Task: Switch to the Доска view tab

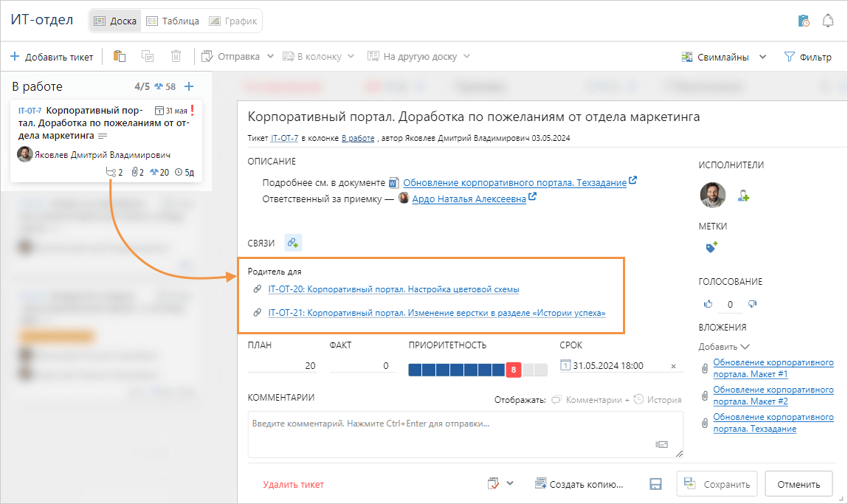Action: point(115,21)
